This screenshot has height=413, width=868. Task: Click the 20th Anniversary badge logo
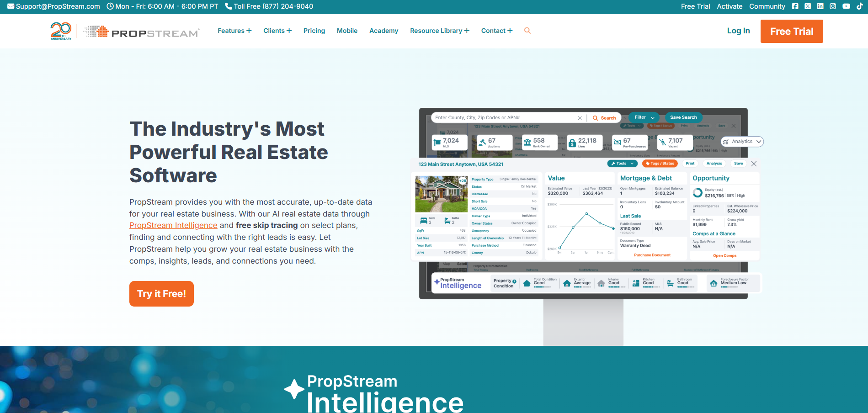[x=61, y=31]
